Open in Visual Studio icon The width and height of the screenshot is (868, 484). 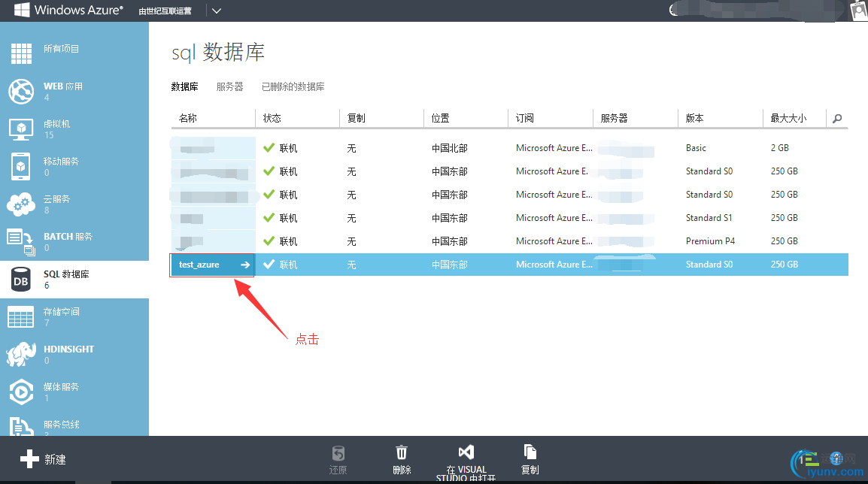[466, 452]
